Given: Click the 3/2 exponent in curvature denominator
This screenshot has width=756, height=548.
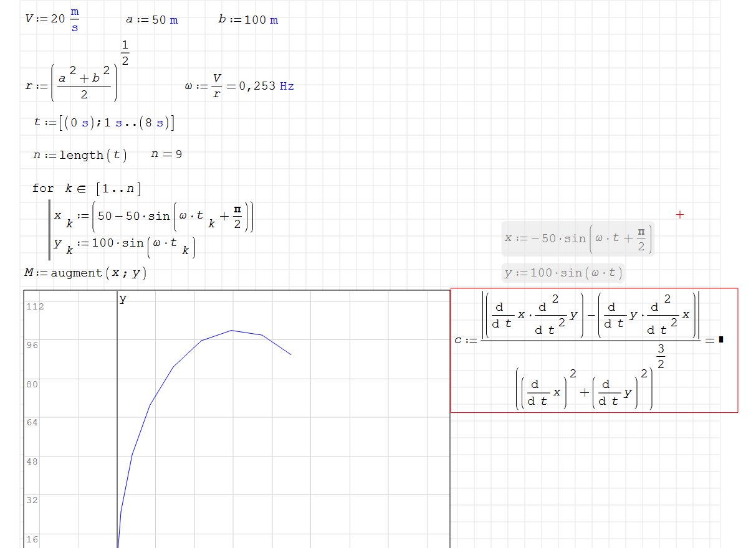Looking at the screenshot, I should tap(661, 356).
